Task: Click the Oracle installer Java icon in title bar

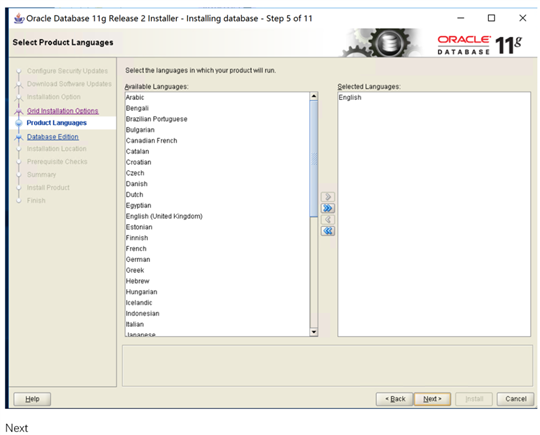Action: click(19, 18)
